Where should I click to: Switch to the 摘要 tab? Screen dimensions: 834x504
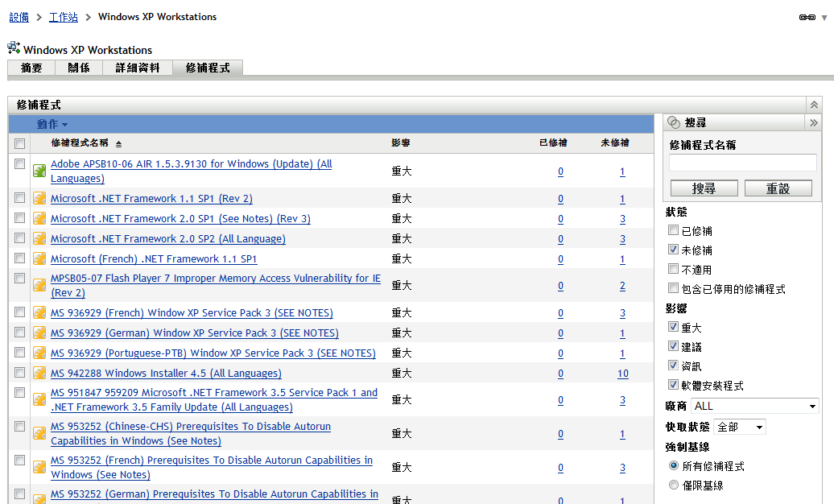point(31,68)
